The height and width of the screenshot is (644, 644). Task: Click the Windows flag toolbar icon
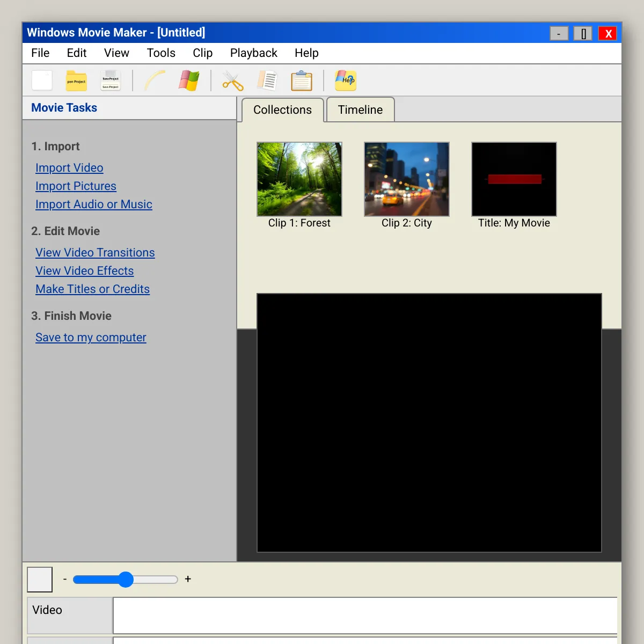[189, 80]
